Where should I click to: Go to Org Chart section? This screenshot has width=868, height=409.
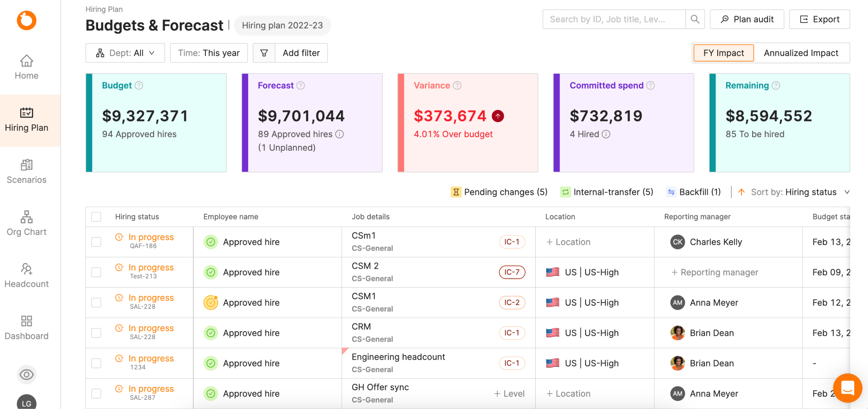[26, 223]
